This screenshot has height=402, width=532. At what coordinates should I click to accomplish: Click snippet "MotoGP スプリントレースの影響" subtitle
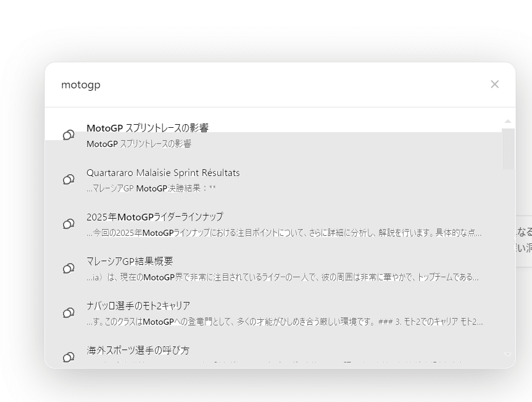[x=139, y=144]
